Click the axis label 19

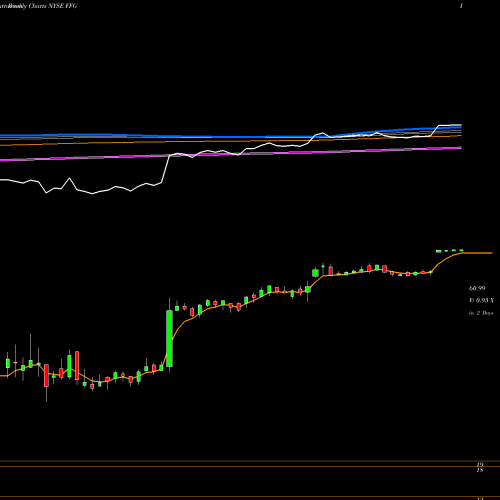480,464
